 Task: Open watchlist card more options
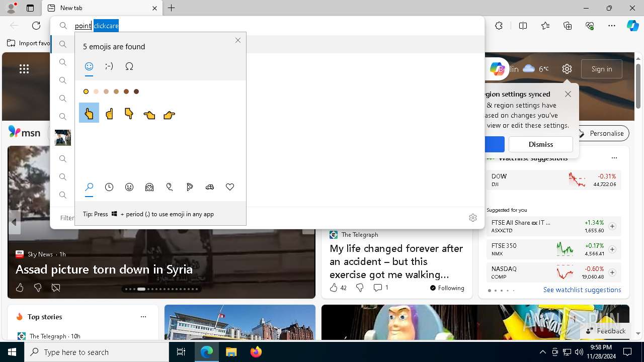coord(614,158)
